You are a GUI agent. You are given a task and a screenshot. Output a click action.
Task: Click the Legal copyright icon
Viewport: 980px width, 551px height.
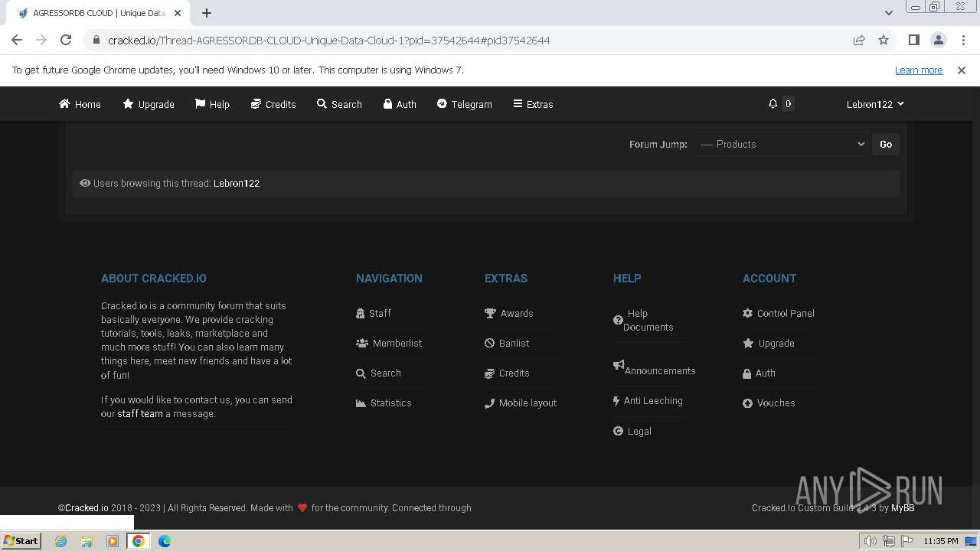click(x=618, y=431)
